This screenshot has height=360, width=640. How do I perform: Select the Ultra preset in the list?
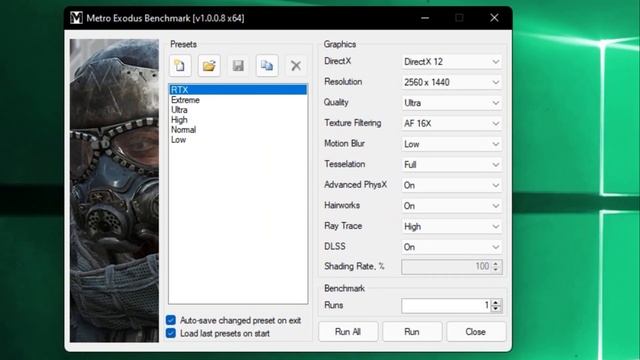coord(238,110)
